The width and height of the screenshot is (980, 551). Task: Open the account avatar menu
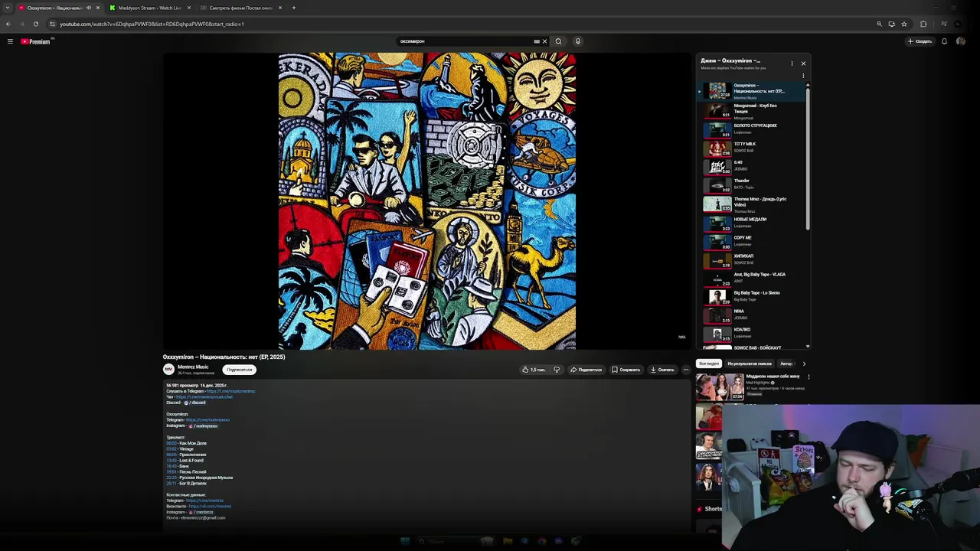(x=961, y=41)
